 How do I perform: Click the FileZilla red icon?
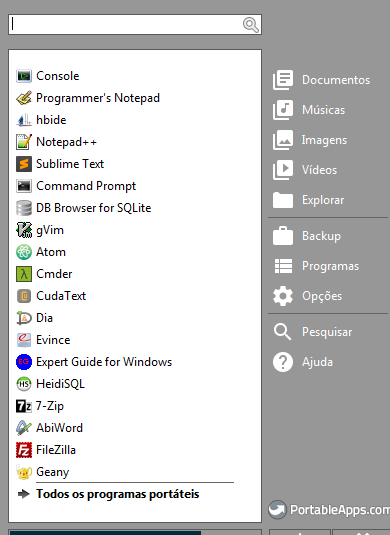pyautogui.click(x=24, y=450)
